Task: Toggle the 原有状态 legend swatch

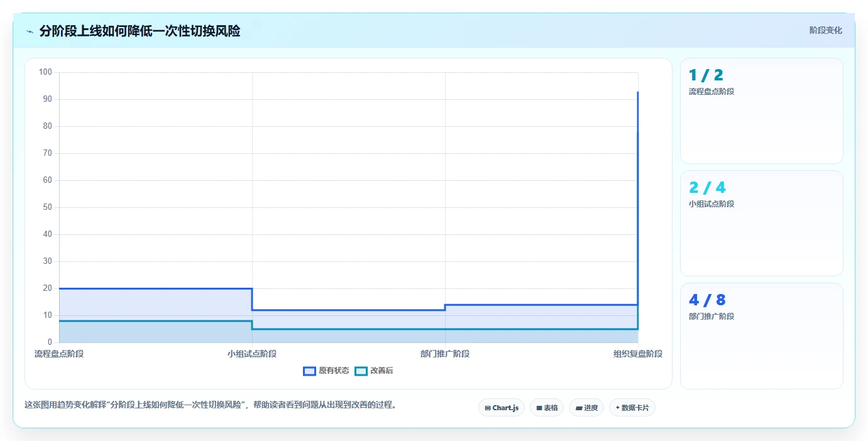Action: (309, 371)
